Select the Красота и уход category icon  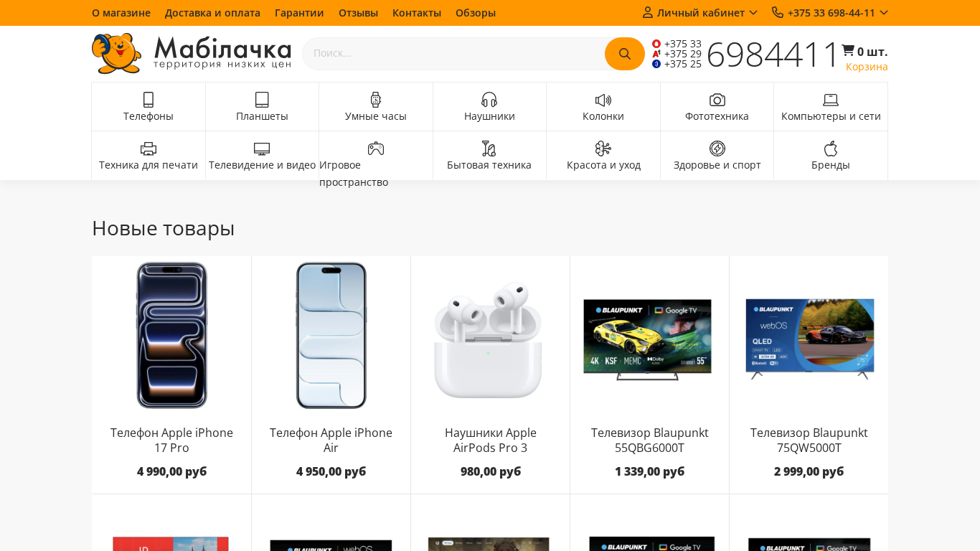tap(603, 149)
